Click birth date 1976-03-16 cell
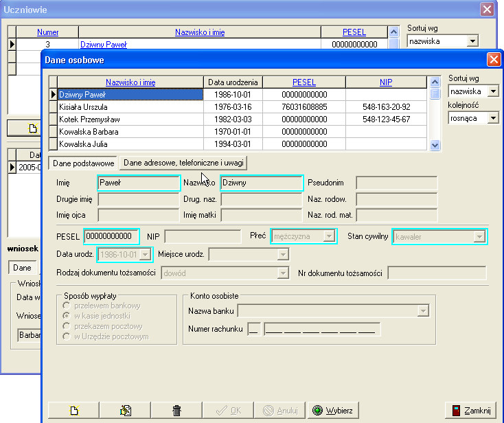Viewport: 504px width, 423px height. 233,107
